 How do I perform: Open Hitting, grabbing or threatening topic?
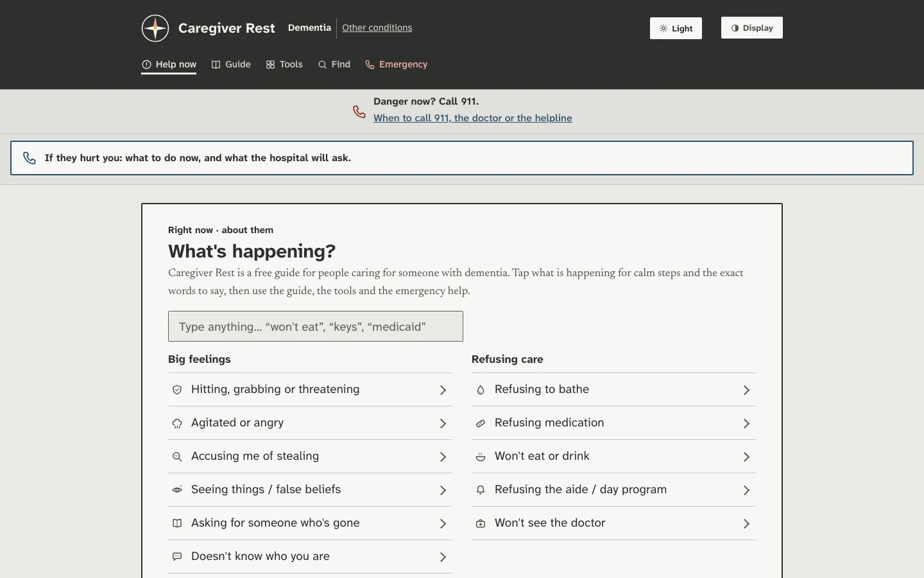pyautogui.click(x=310, y=390)
